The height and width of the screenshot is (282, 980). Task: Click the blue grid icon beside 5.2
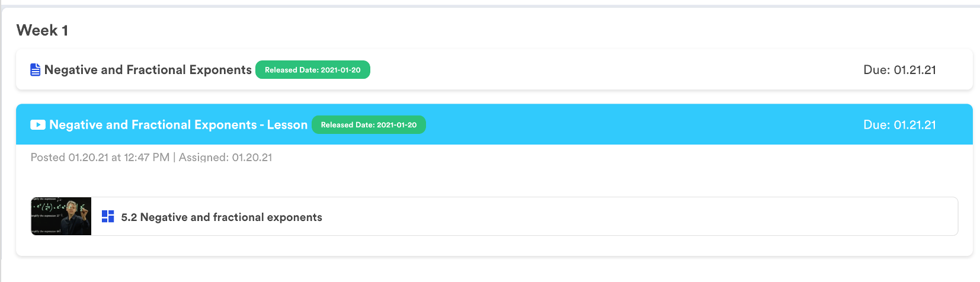[108, 217]
